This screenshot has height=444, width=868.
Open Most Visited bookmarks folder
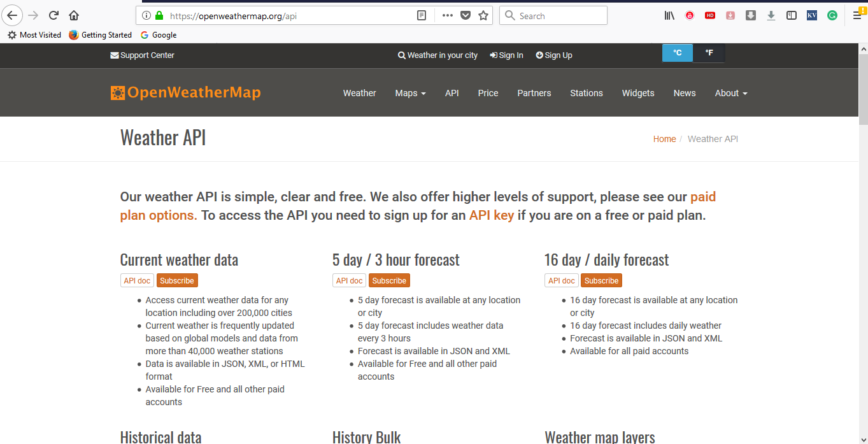[x=34, y=35]
